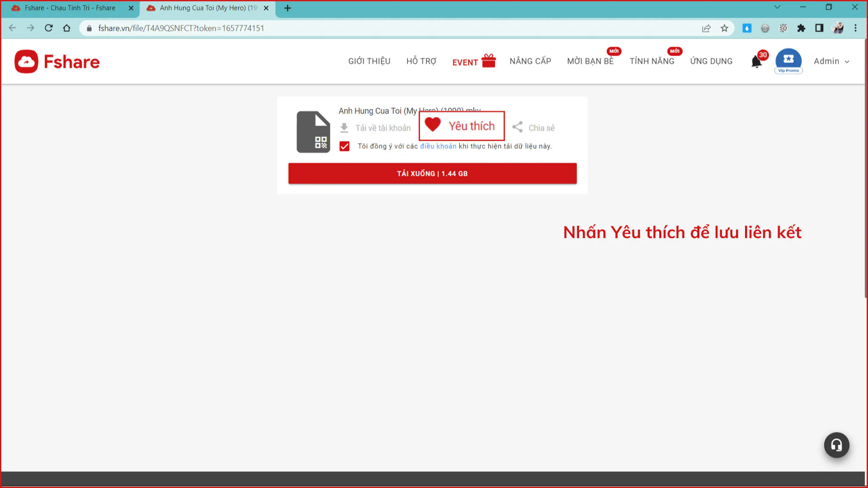Click TẢI XUỐNG 1.44 GB button

[x=432, y=173]
